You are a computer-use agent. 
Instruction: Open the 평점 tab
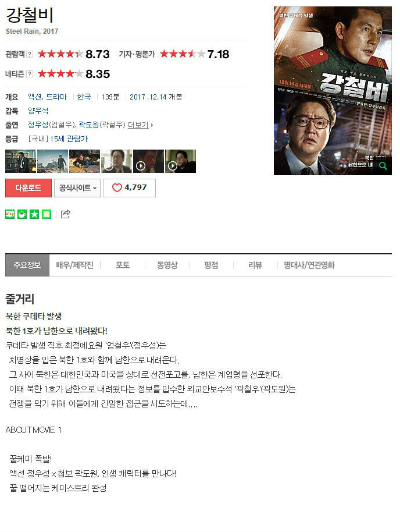pos(211,265)
